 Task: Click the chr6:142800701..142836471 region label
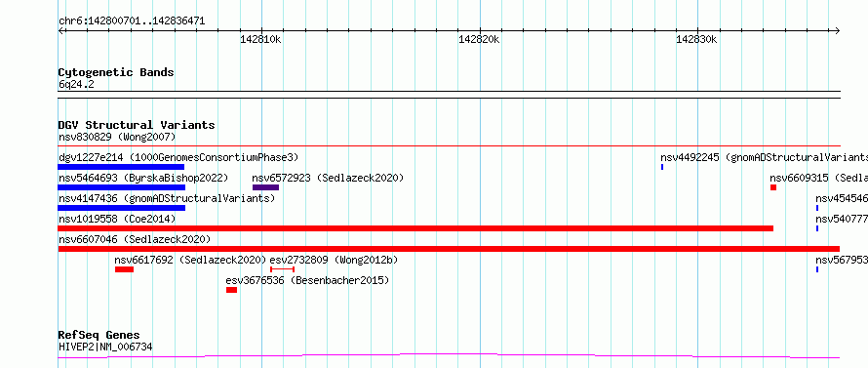pyautogui.click(x=132, y=21)
